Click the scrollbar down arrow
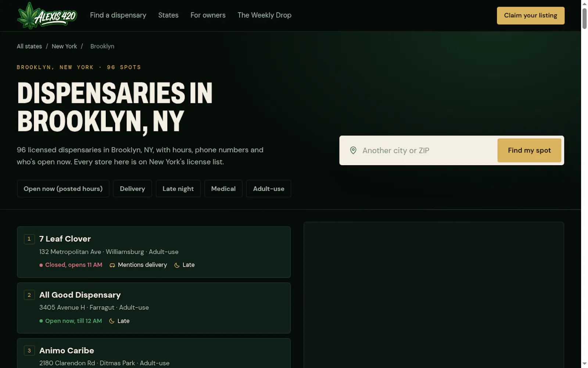Viewport: 588px width, 368px height. (584, 364)
